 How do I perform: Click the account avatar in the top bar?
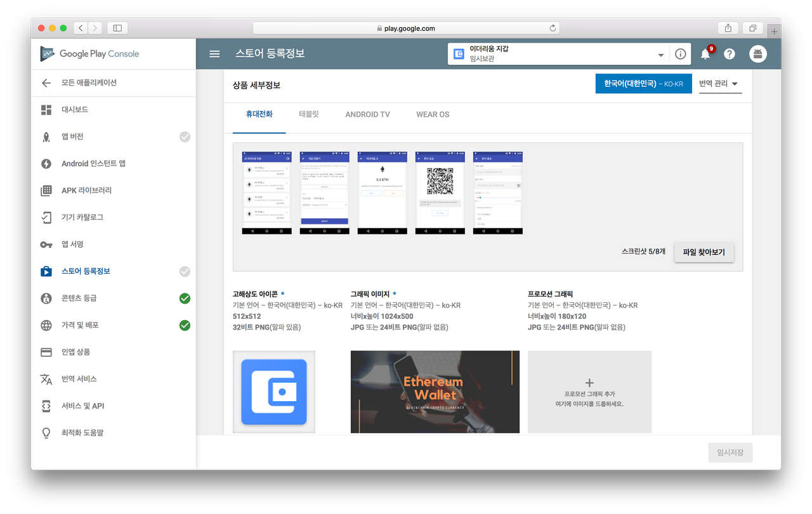coord(758,54)
